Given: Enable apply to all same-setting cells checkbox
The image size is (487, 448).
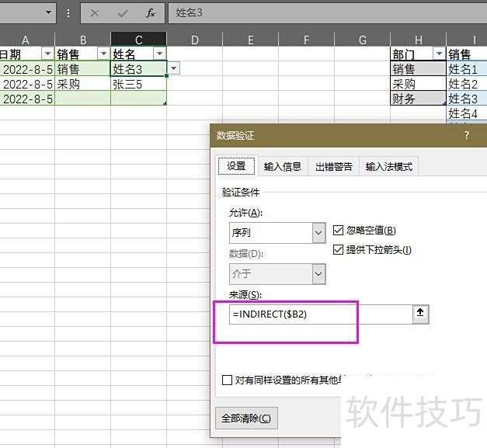Looking at the screenshot, I should (x=227, y=380).
